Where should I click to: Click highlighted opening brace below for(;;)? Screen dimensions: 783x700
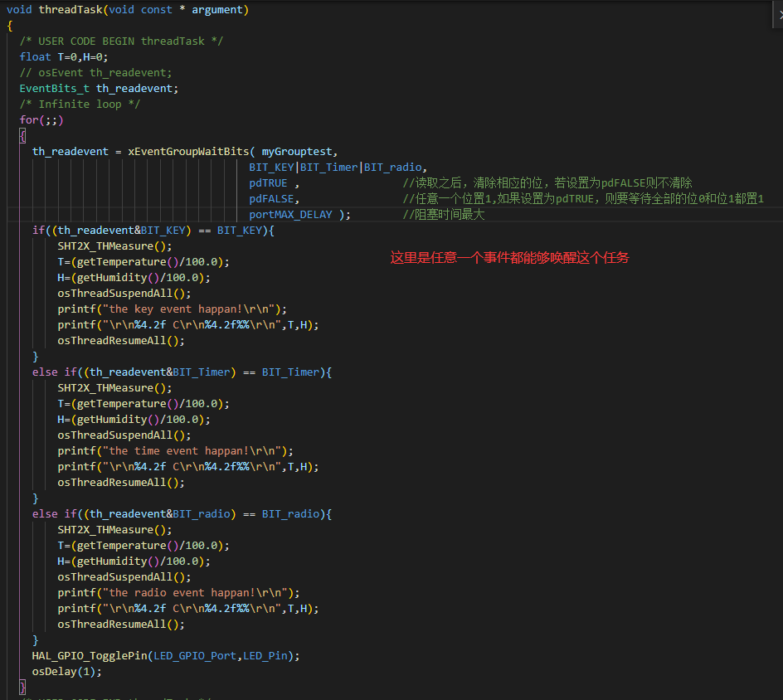(x=22, y=136)
